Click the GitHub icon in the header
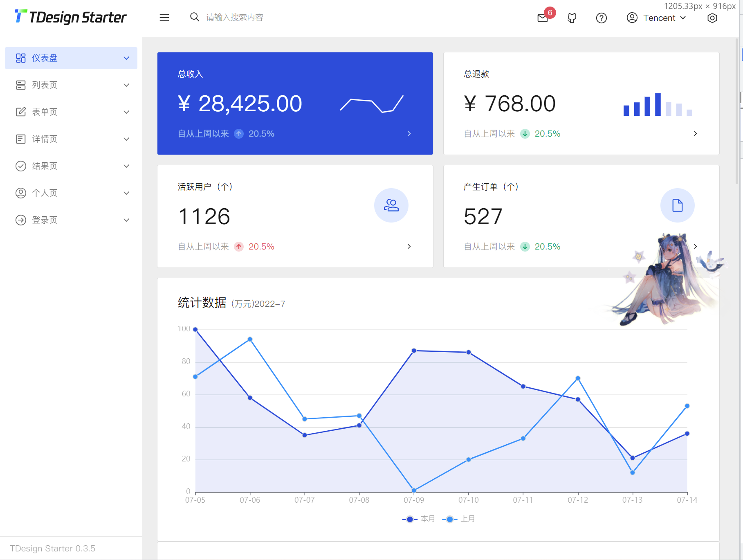This screenshot has height=560, width=743. (572, 18)
